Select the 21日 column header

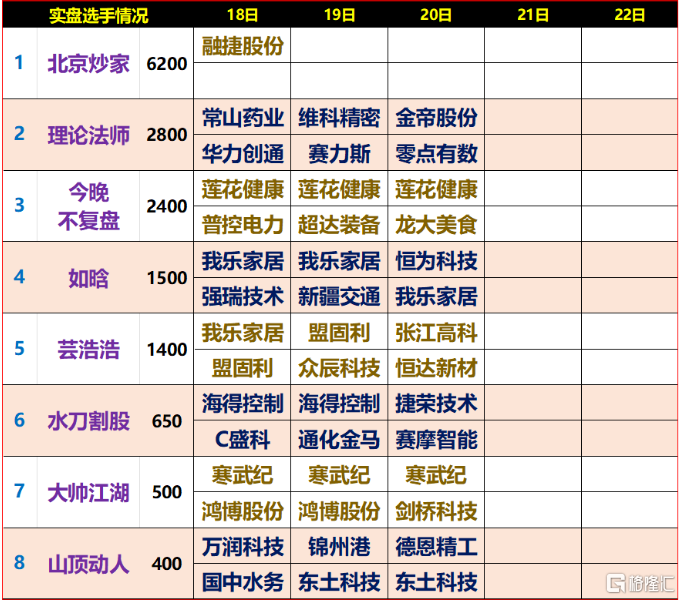tap(533, 15)
